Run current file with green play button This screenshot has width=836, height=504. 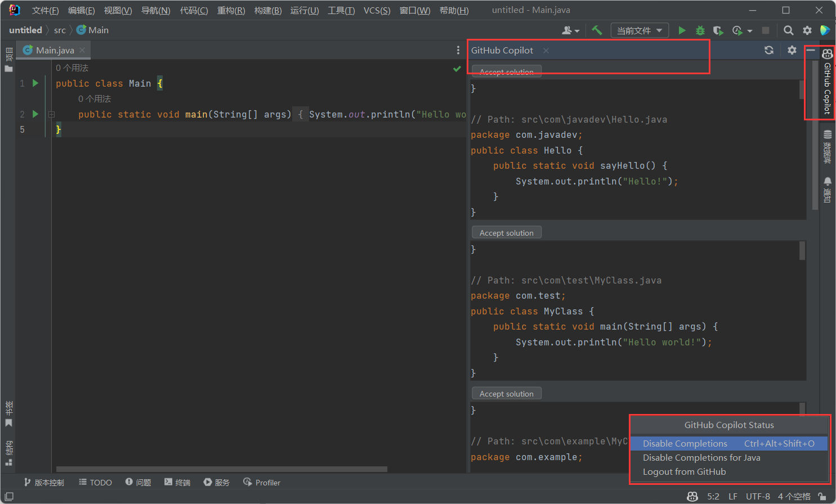tap(682, 30)
